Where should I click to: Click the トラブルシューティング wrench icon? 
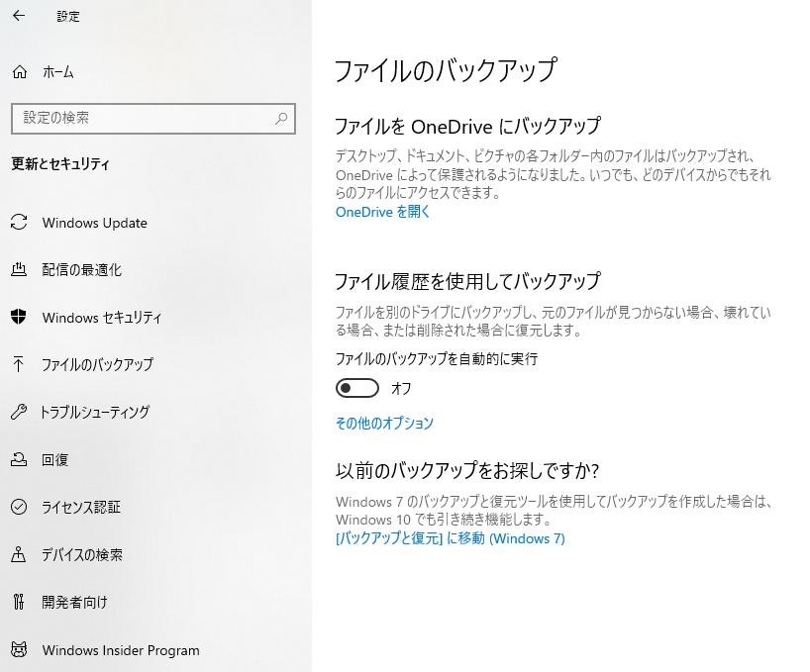coord(19,412)
